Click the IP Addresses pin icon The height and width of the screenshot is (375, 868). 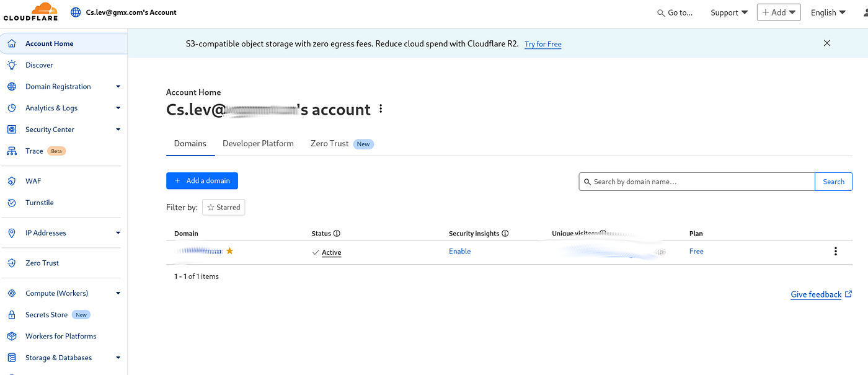pyautogui.click(x=12, y=233)
